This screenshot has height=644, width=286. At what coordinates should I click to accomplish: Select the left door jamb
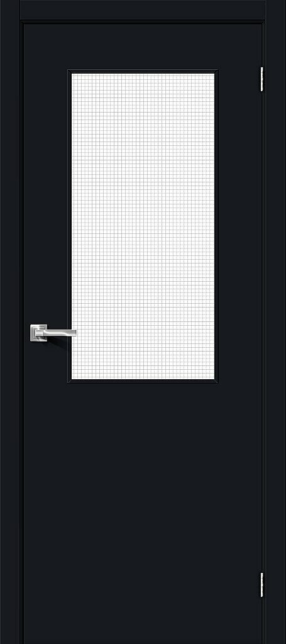[x=10, y=322]
